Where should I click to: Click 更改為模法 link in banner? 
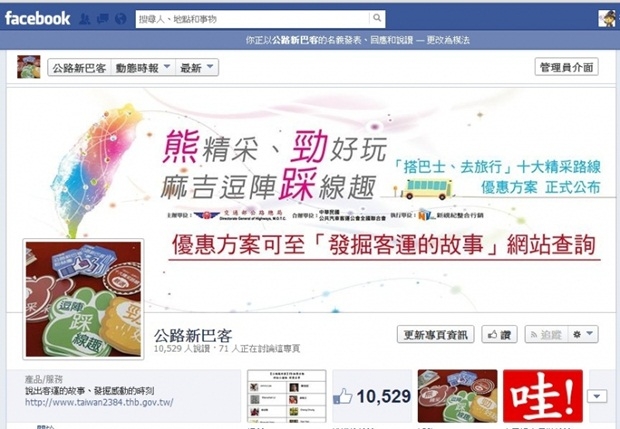(x=448, y=40)
